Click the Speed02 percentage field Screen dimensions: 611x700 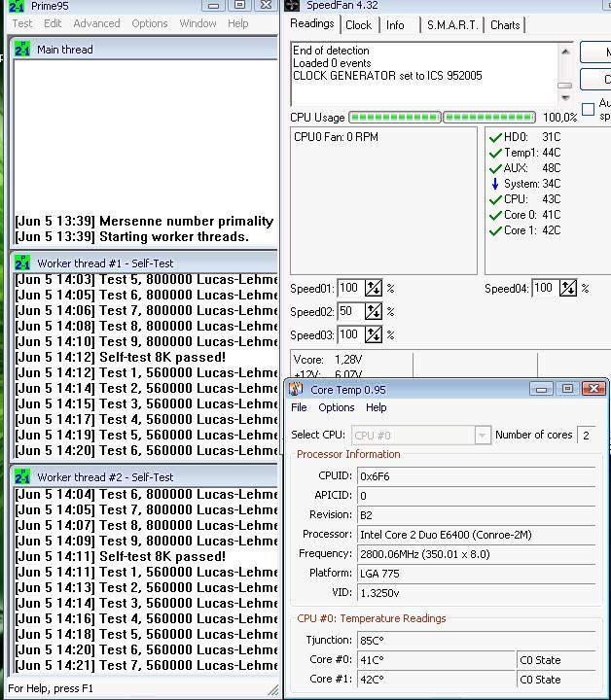pos(351,311)
